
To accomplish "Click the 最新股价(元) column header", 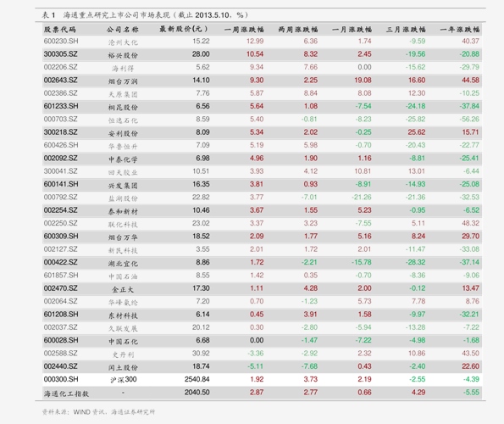I will (184, 30).
